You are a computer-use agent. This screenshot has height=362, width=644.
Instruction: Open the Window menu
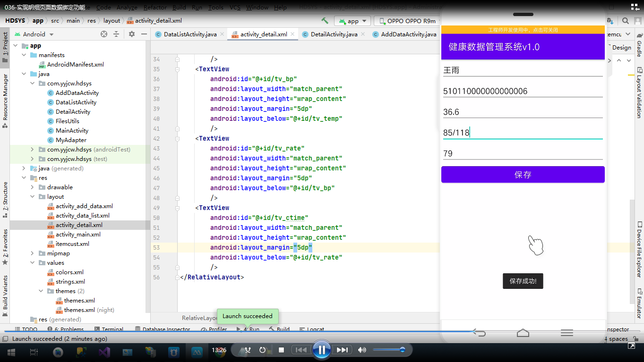pyautogui.click(x=258, y=8)
